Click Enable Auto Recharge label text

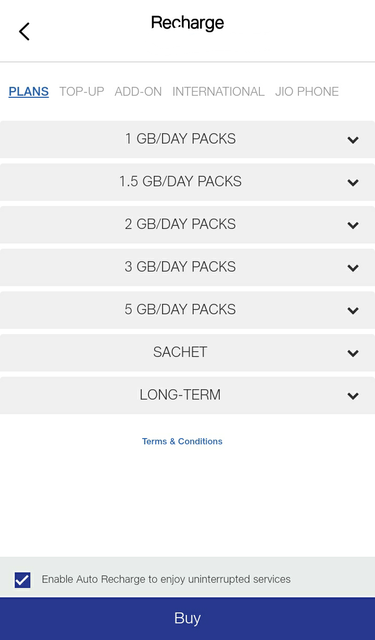pyautogui.click(x=166, y=579)
